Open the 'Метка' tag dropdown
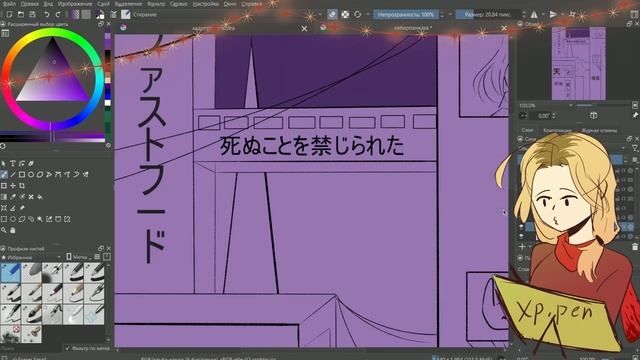 (x=79, y=257)
